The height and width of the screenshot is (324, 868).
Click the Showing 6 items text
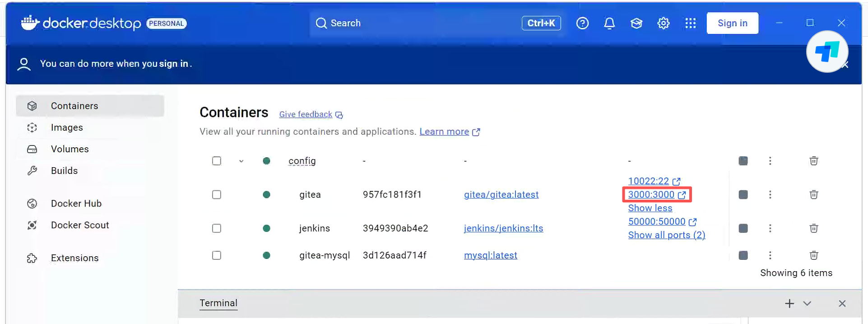796,273
